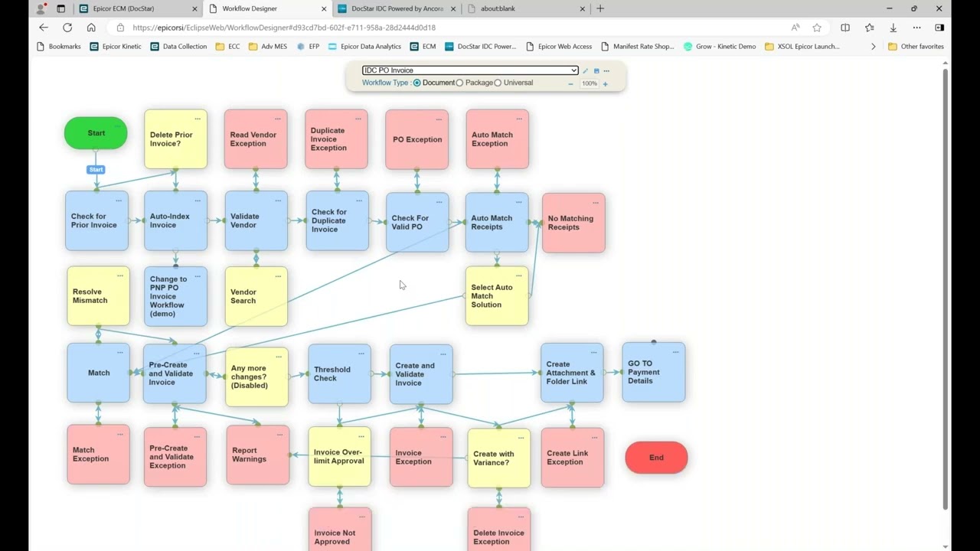Open ellipsis menu on Delete Prior Invoice? node

[x=198, y=119]
